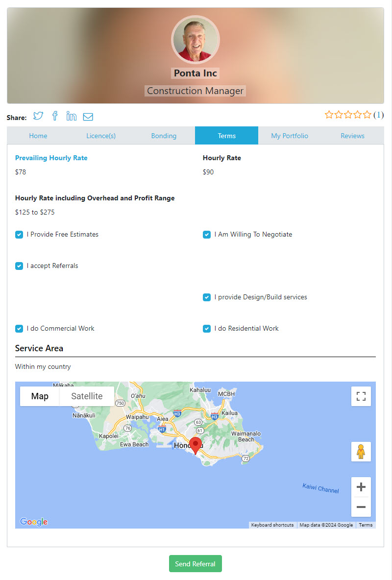Zoom in on the map
392x580 pixels.
click(x=361, y=487)
